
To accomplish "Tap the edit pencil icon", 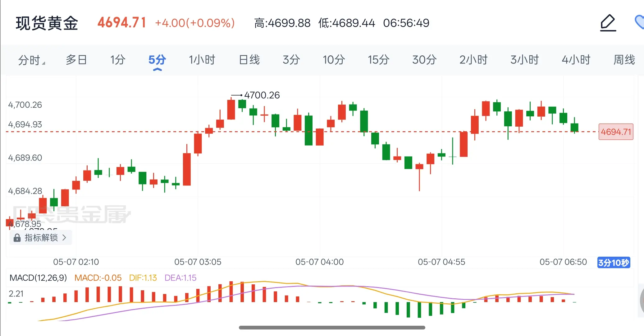I will point(608,23).
